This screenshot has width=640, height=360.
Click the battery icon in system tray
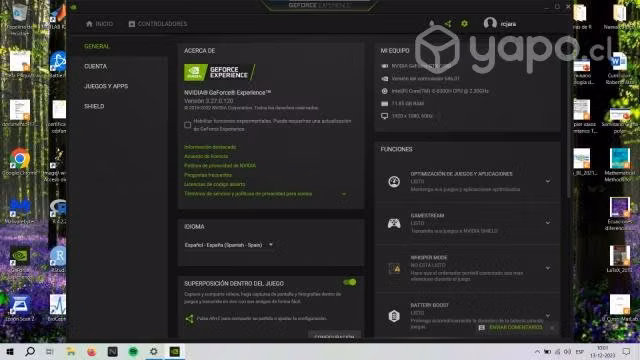pos(547,351)
